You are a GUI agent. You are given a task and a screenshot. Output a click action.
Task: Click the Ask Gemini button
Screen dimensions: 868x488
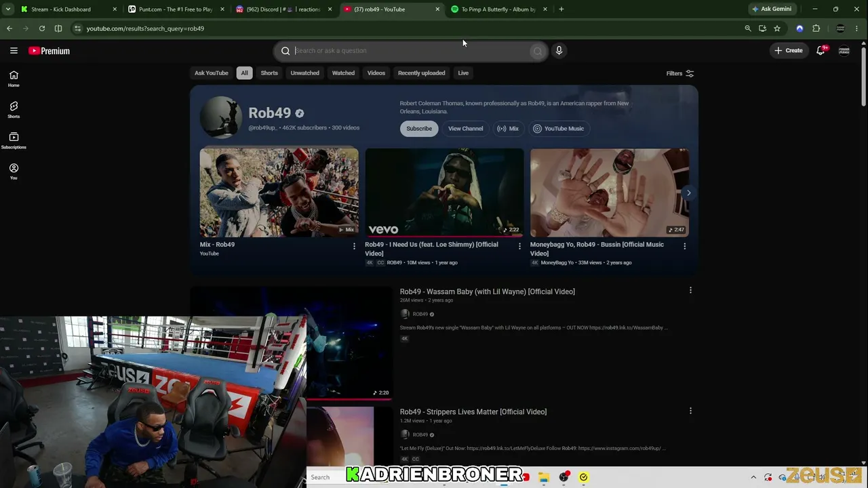click(x=771, y=9)
